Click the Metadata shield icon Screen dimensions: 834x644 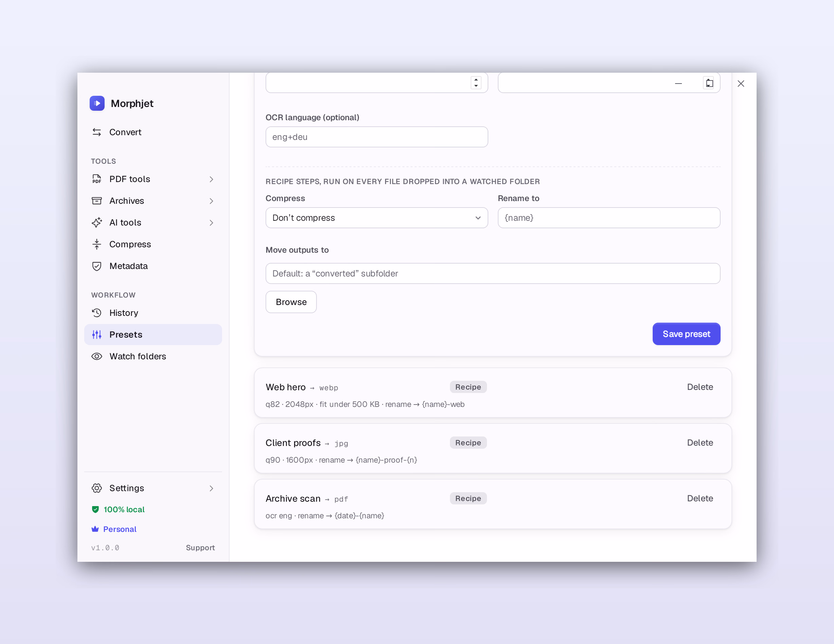click(x=97, y=266)
